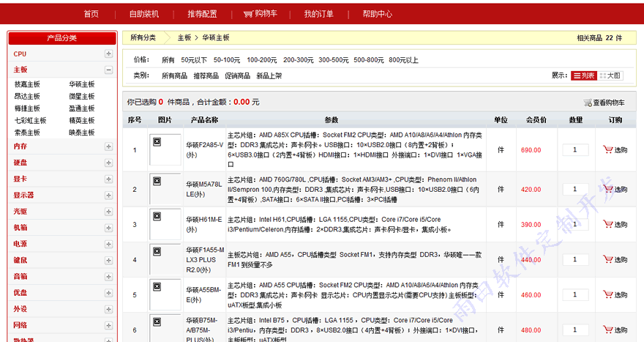The image size is (644, 342).
Task: Expand the 显卡 category
Action: click(108, 179)
